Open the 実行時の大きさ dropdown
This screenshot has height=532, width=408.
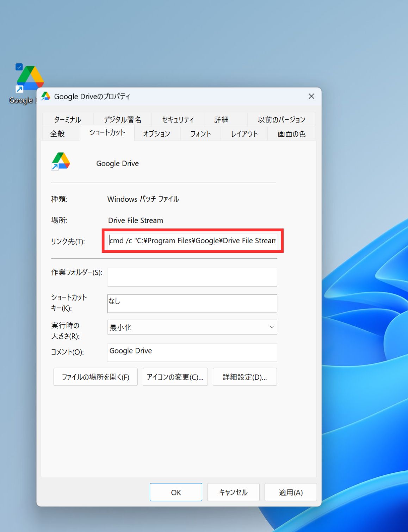pos(271,327)
